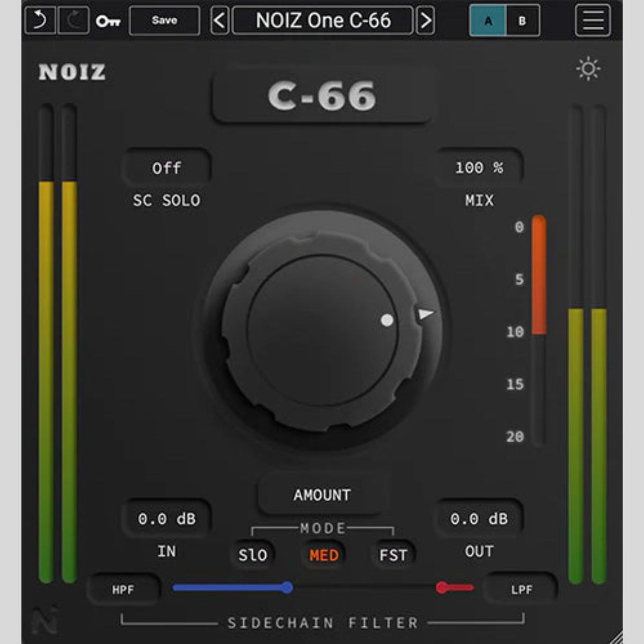Screen dimensions: 644x644
Task: Switch to the B comparison state
Action: click(x=522, y=21)
